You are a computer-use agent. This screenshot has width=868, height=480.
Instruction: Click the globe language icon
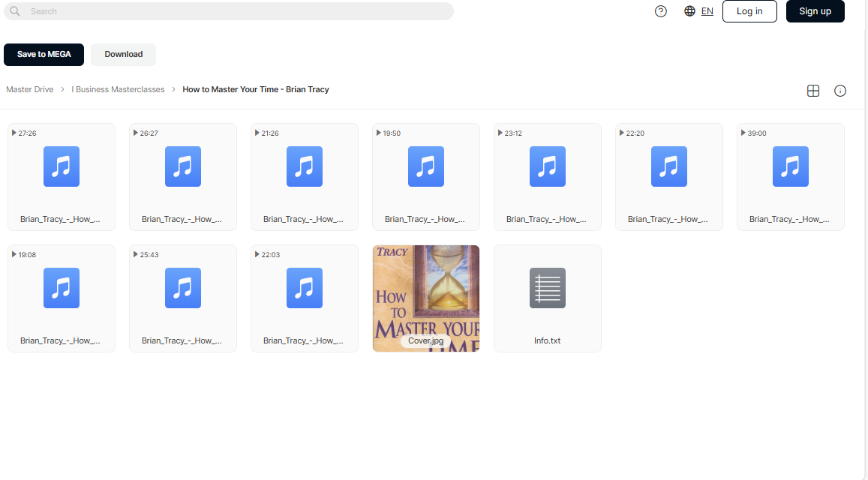[x=689, y=11]
